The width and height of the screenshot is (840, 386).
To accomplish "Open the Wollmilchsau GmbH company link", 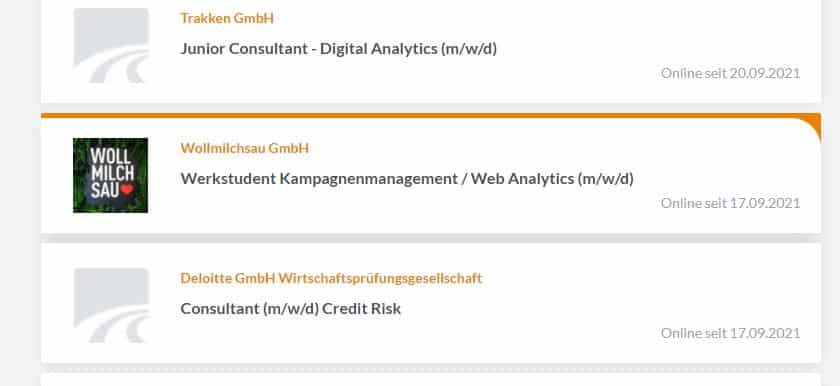I will click(x=245, y=148).
